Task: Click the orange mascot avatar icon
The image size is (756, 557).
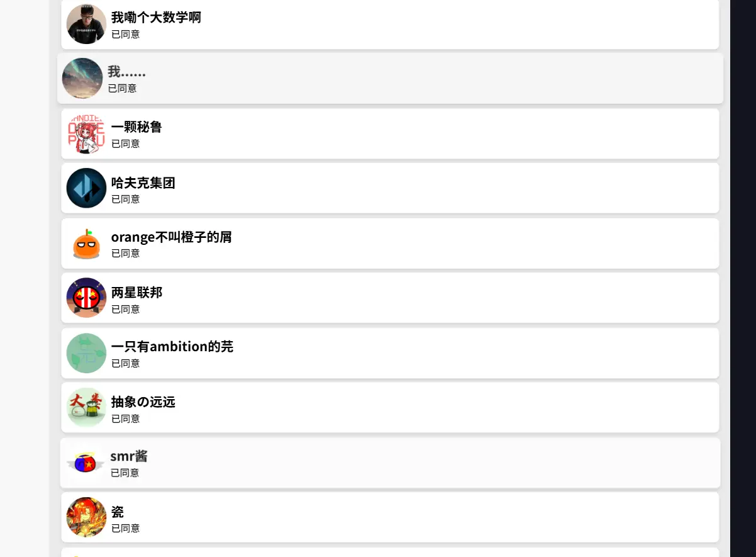Action: point(86,244)
